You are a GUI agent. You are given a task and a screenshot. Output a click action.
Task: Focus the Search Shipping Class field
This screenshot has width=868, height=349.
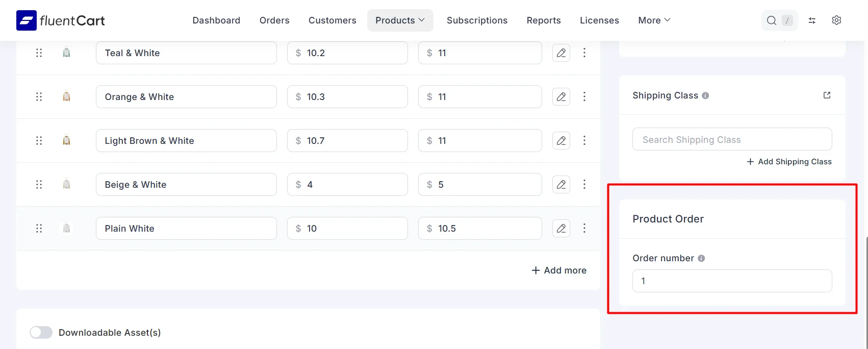coord(732,139)
